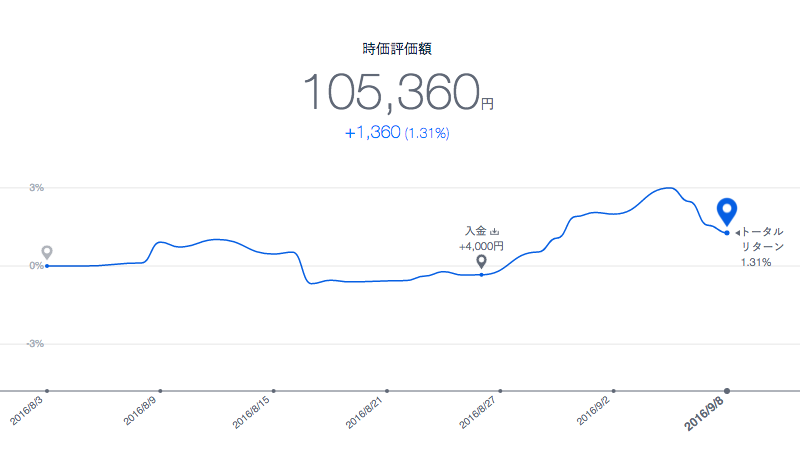Click the 2016/8/21 date label
Viewport: 800px width, 450px height.
(364, 412)
